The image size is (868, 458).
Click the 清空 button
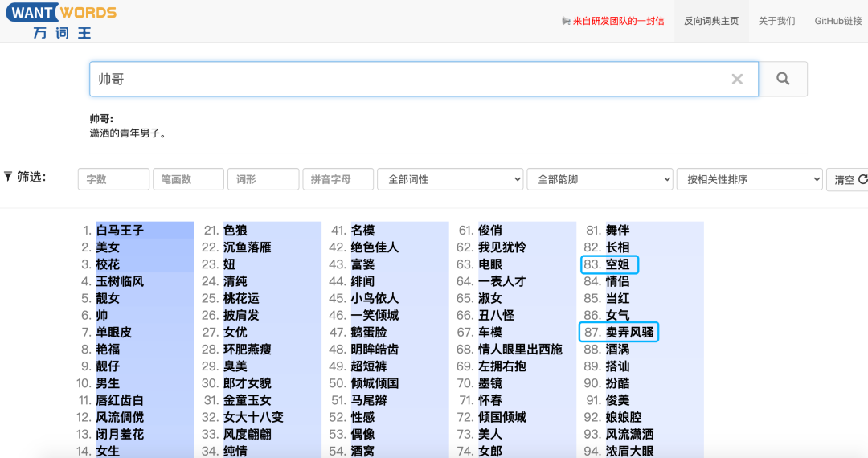pos(848,179)
